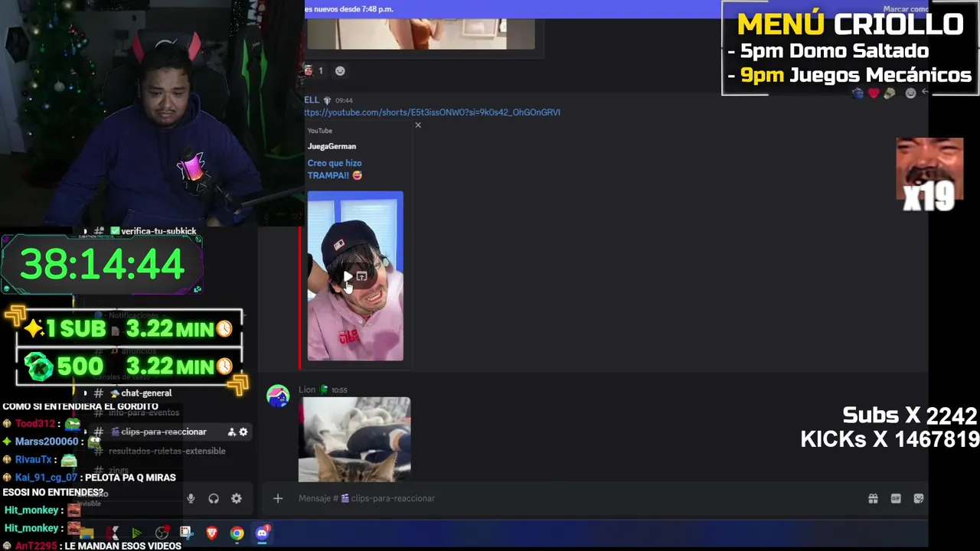
Task: Click the top partial image attachment
Action: (x=421, y=34)
